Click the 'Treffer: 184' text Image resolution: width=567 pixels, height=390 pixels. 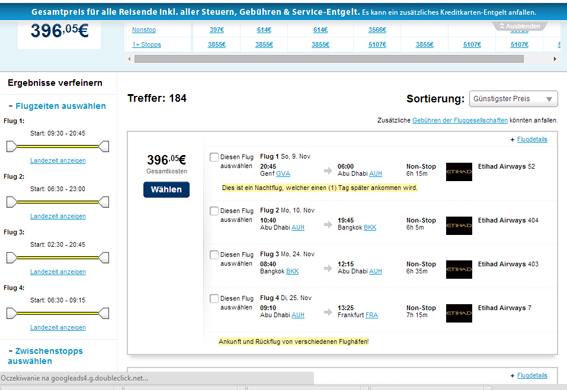(x=157, y=98)
